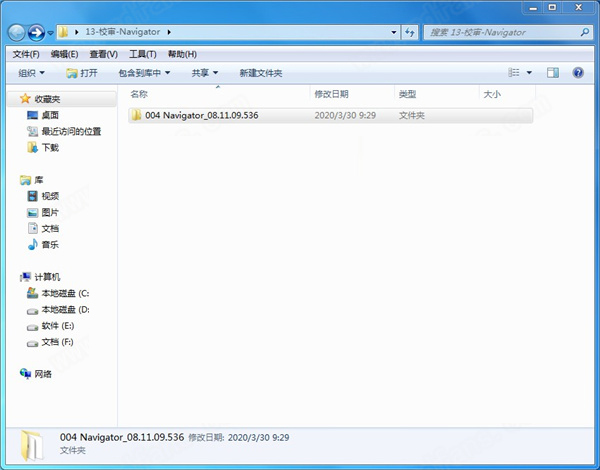Open the 音乐 library
The width and height of the screenshot is (600, 470).
point(50,245)
